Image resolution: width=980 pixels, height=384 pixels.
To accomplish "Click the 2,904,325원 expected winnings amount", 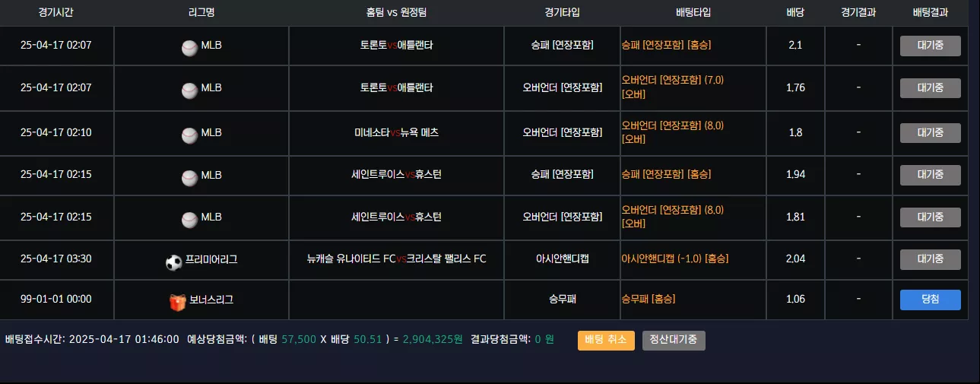I will tap(433, 339).
